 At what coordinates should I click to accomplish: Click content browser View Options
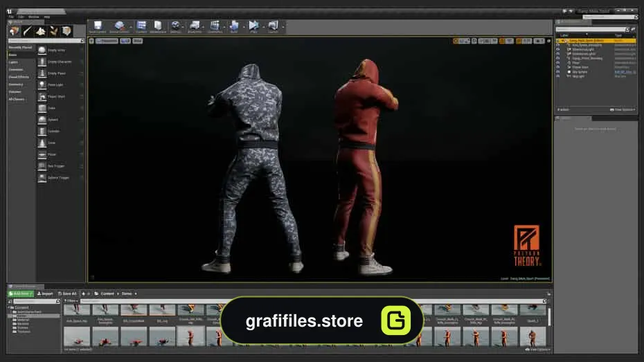click(x=537, y=350)
